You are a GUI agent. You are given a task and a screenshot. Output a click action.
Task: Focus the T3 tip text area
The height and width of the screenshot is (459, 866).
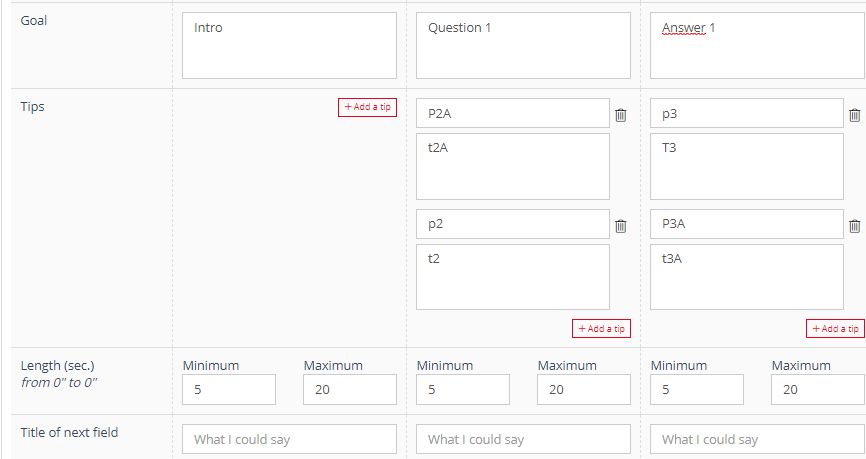click(x=747, y=166)
